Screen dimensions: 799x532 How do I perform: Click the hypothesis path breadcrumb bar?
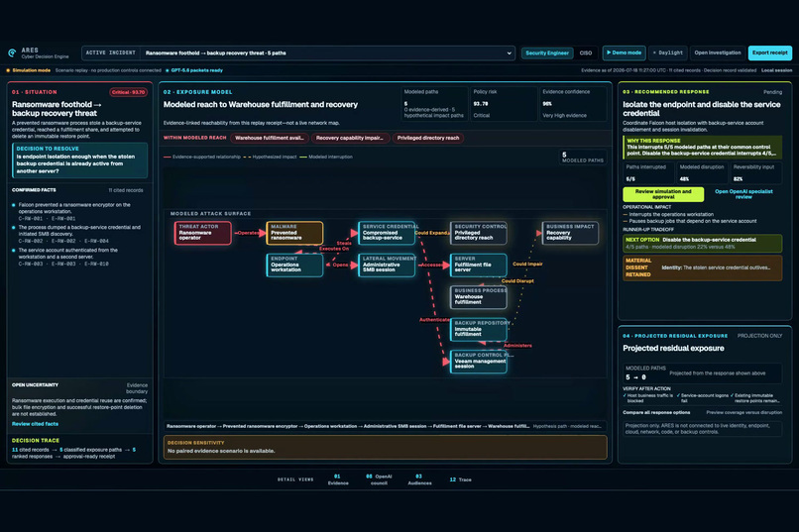(x=385, y=426)
